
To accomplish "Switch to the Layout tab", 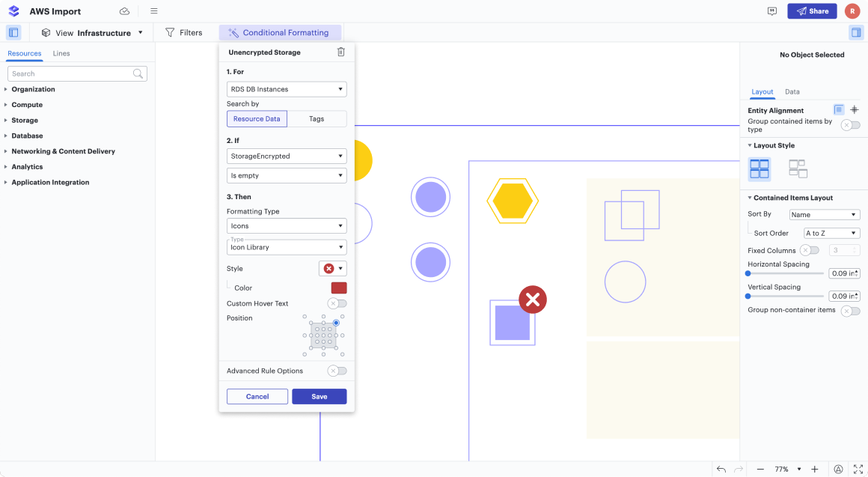I will coord(762,92).
